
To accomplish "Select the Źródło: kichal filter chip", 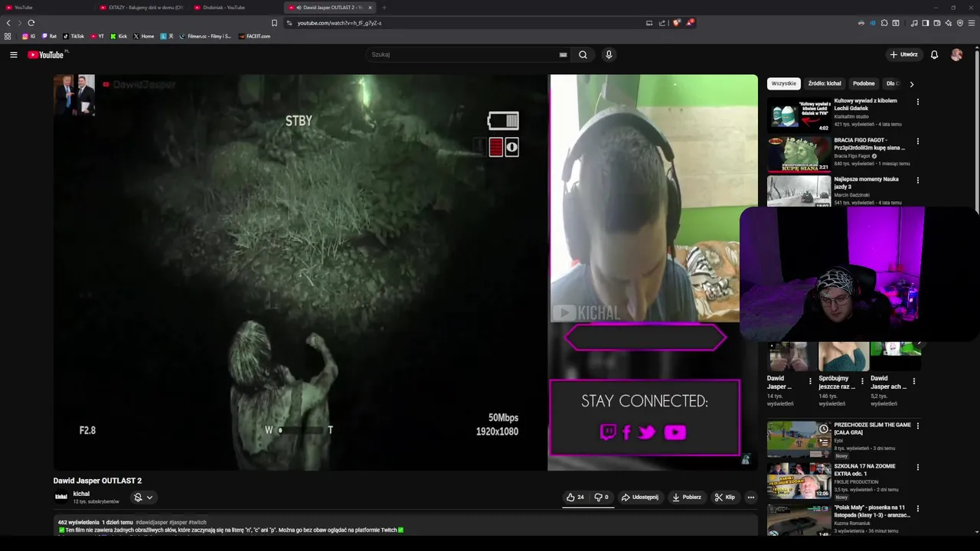I will (x=825, y=83).
